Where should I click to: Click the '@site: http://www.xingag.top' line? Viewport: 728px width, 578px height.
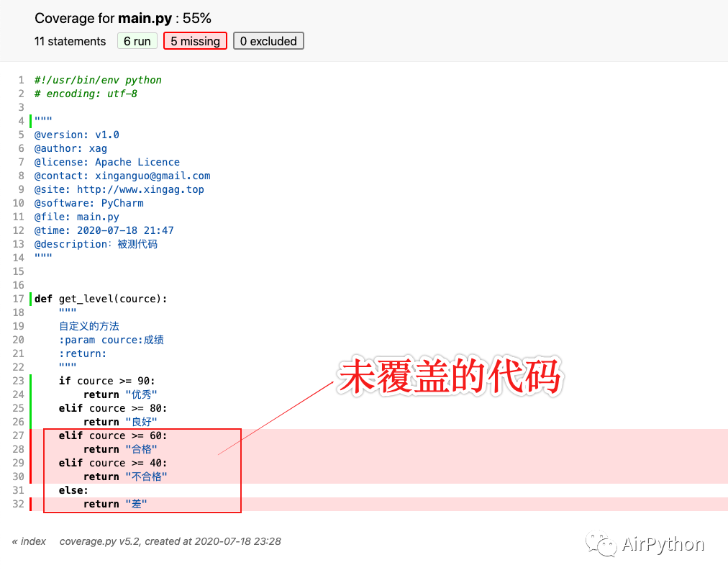click(x=119, y=189)
